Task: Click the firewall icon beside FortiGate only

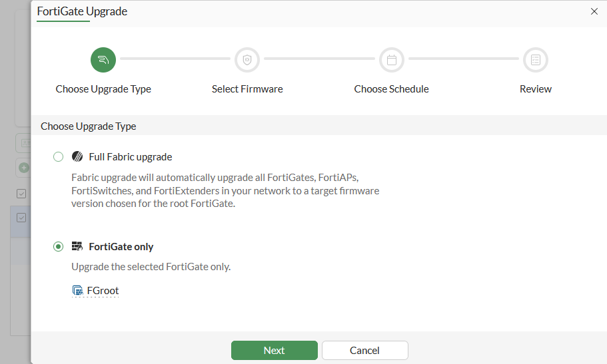Action: click(77, 246)
